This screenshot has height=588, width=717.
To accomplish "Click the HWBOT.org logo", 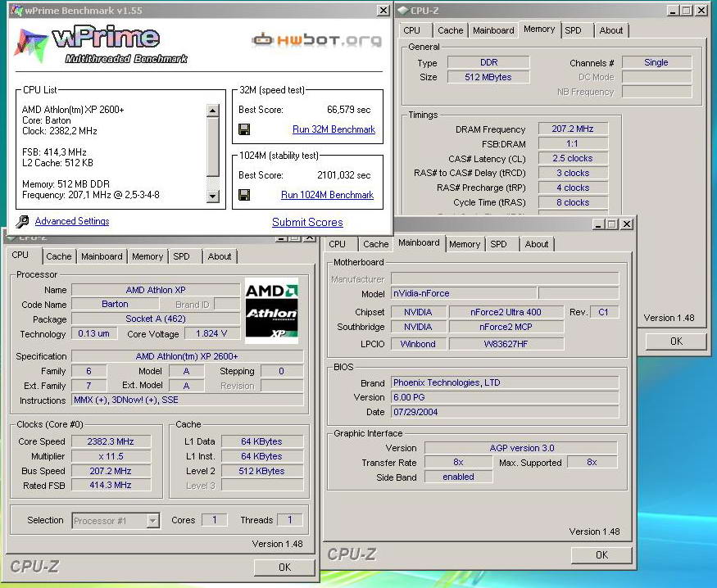I will [316, 40].
